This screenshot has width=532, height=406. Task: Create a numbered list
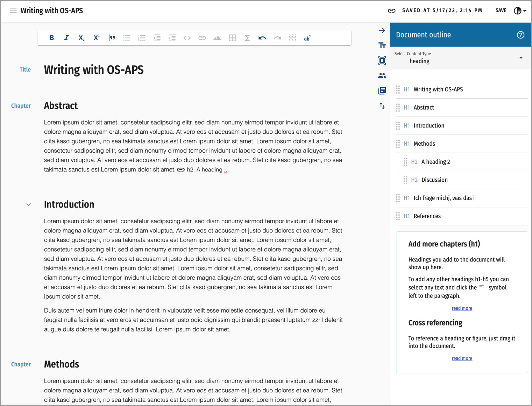point(142,38)
